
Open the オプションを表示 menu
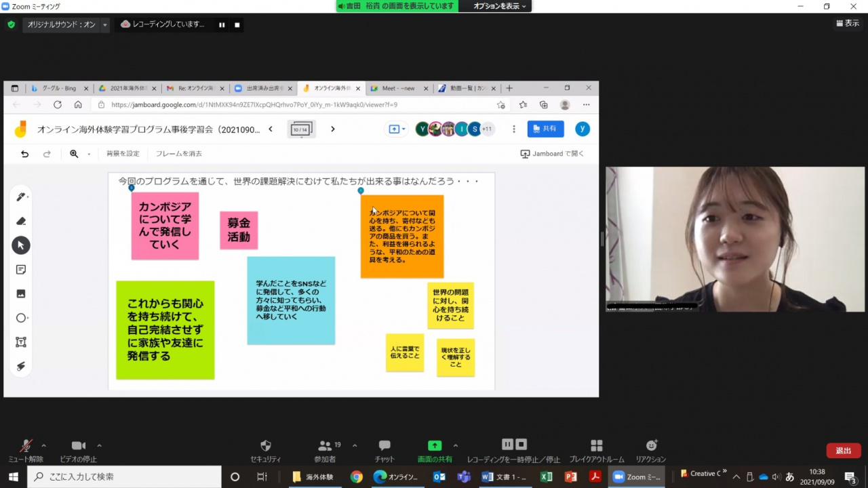[x=499, y=6]
